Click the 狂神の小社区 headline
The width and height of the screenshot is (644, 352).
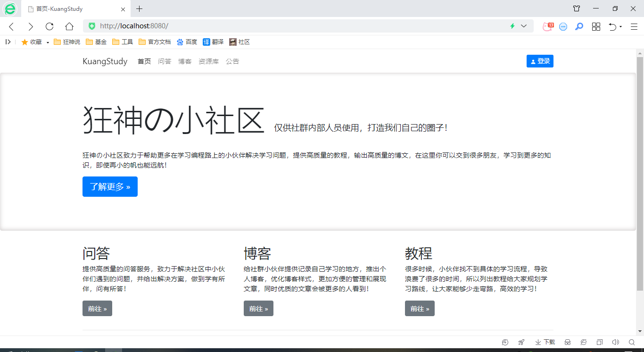coord(173,120)
